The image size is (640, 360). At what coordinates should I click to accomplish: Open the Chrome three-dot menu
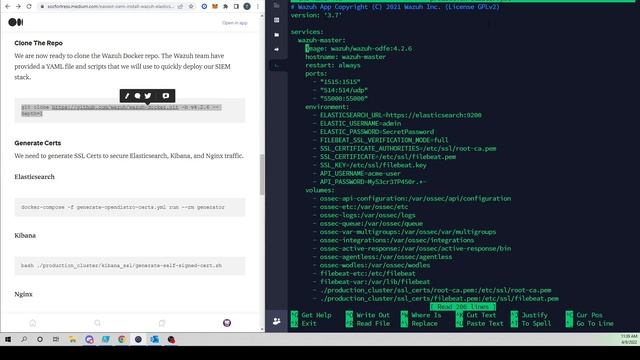258,7
